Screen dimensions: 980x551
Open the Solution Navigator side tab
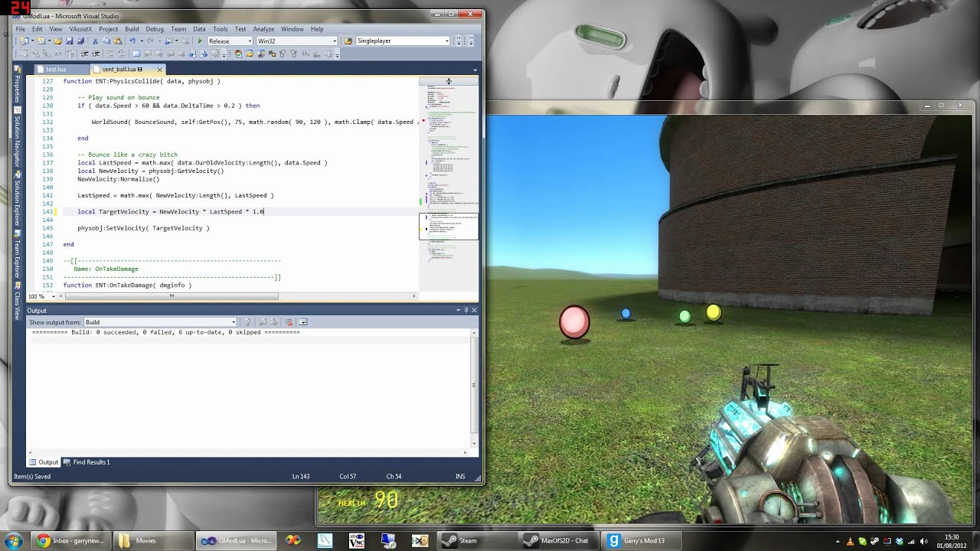click(x=17, y=139)
